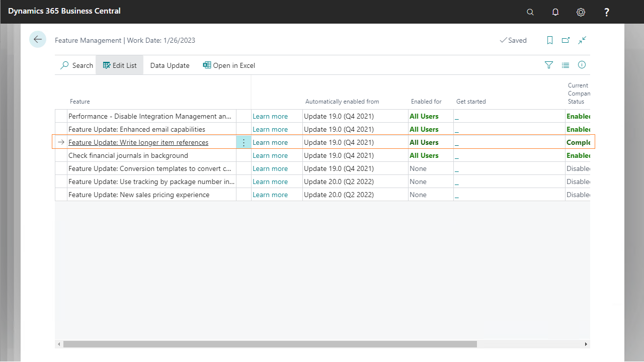Viewport: 644px width, 362px height.
Task: Click the horizontal scrollbar thumb
Action: point(270,344)
